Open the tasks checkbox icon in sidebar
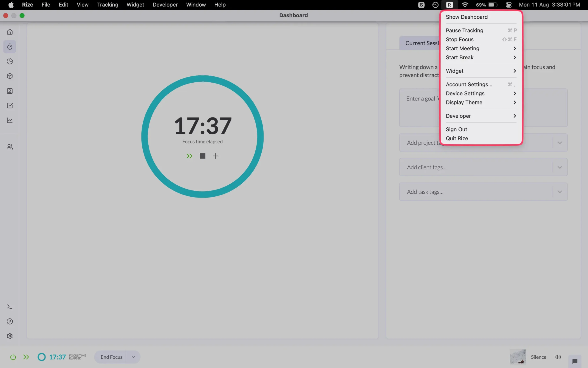Viewport: 588px width, 368px height. pyautogui.click(x=10, y=105)
